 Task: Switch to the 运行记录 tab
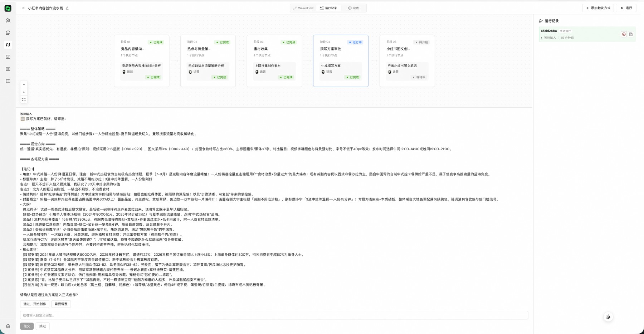point(328,8)
